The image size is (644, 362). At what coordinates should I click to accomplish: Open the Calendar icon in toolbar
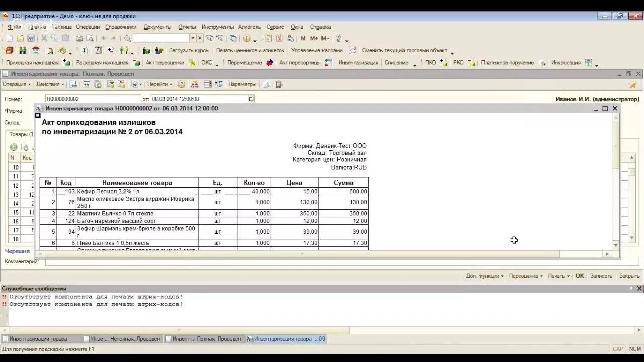280,38
